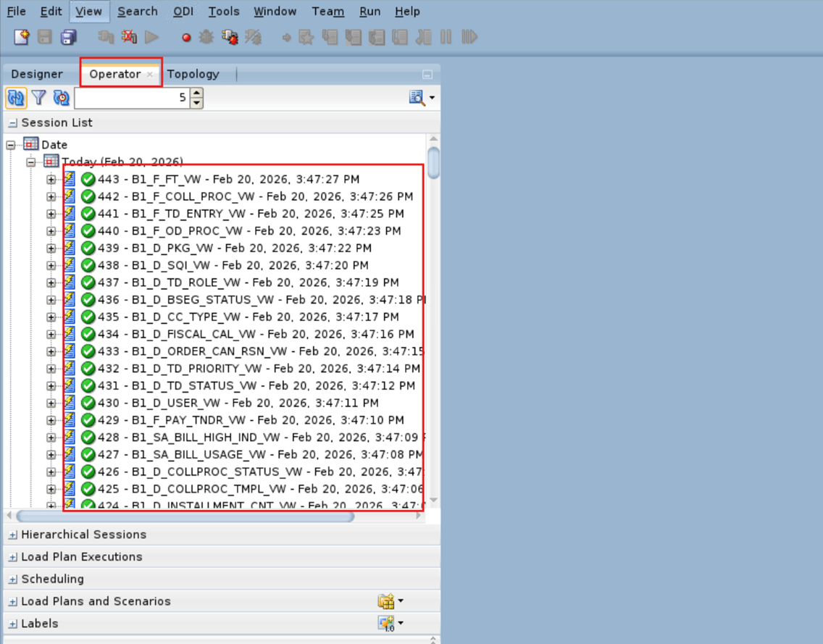823x644 pixels.
Task: Click green status icon of session 438
Action: tap(88, 266)
